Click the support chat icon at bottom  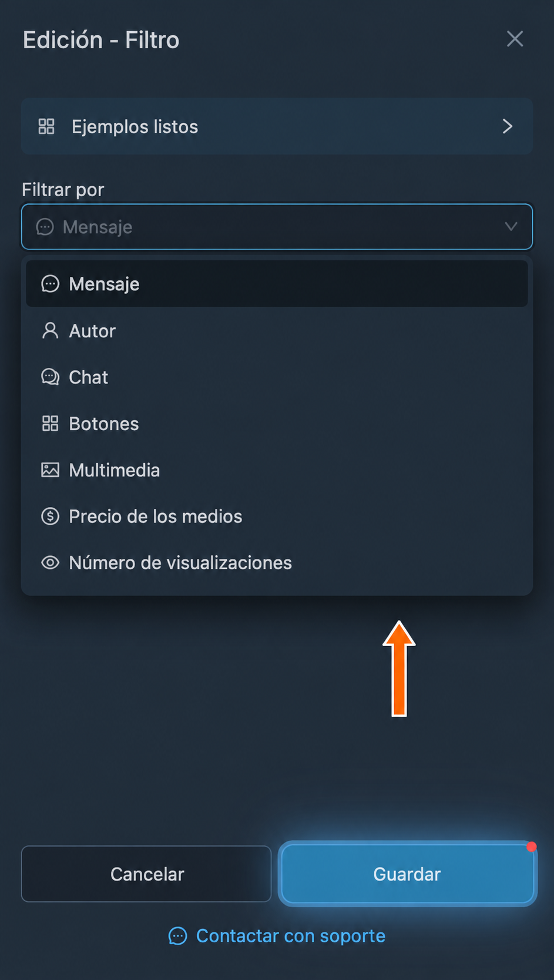click(x=178, y=936)
